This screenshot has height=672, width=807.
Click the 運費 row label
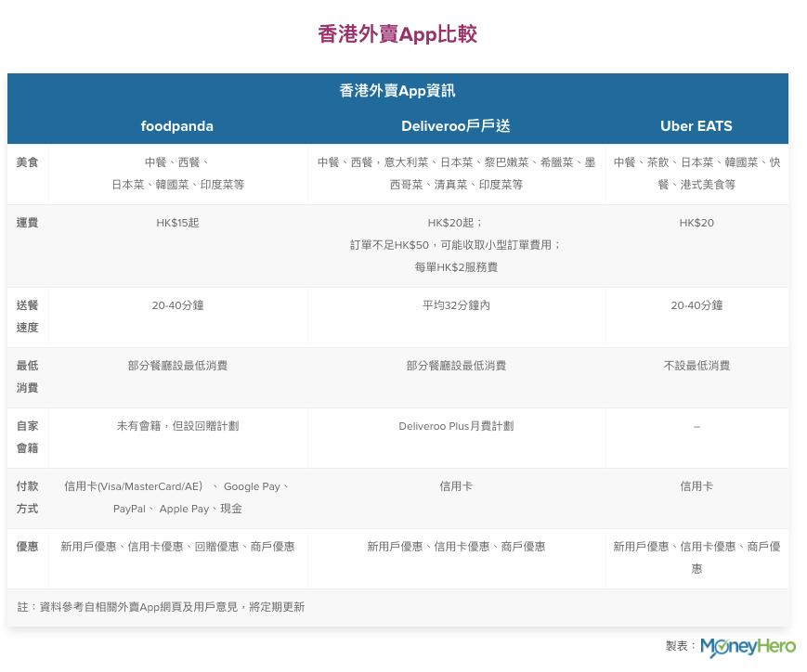pos(27,223)
